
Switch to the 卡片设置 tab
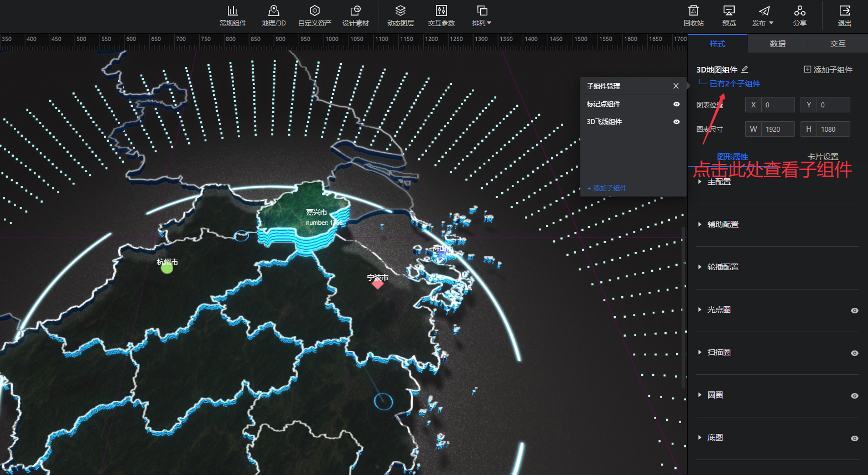point(823,157)
